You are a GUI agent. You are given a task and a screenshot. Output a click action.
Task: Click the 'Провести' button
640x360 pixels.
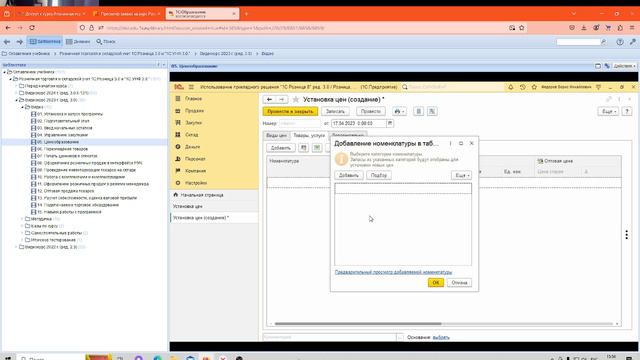pyautogui.click(x=371, y=111)
